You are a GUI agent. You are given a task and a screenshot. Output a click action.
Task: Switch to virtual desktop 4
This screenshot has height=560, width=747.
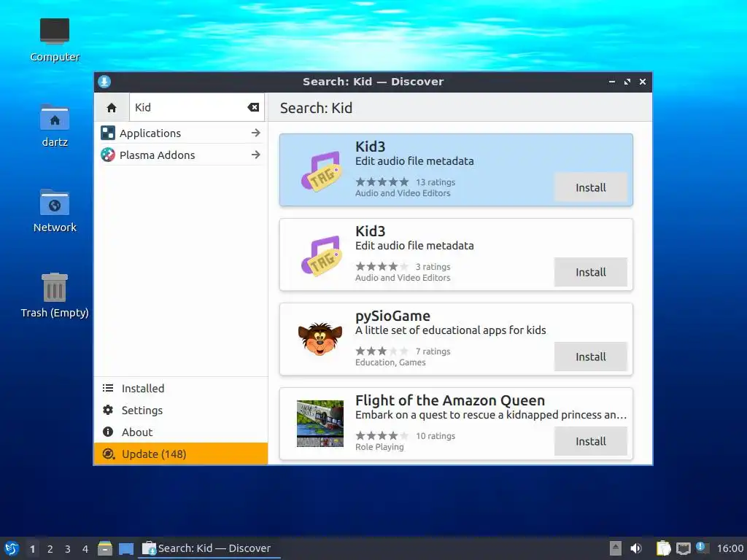(x=85, y=549)
